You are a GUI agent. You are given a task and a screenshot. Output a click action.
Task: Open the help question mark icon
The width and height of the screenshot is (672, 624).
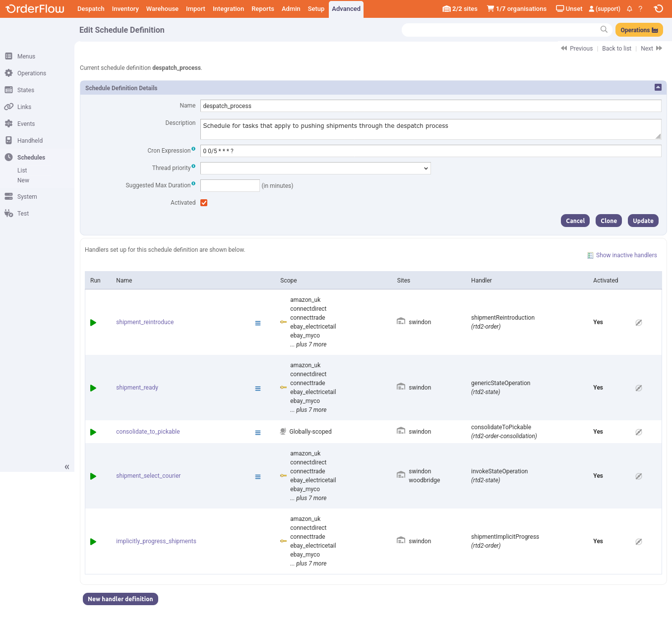point(640,9)
